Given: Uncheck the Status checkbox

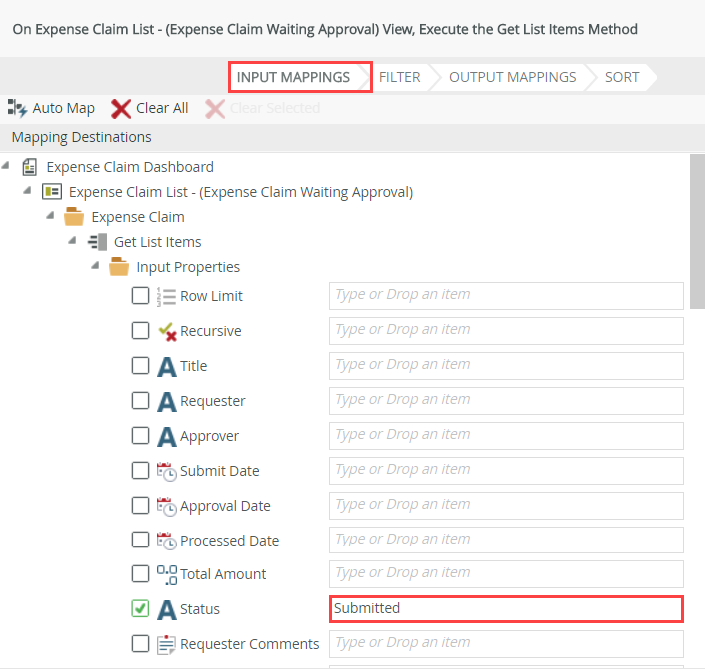Looking at the screenshot, I should coord(140,608).
